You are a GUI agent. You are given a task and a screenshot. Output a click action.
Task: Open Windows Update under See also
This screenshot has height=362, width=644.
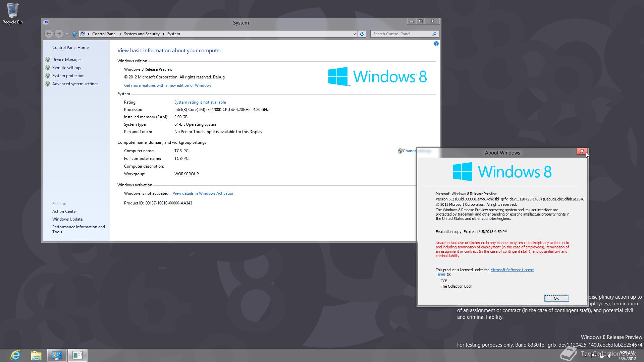pyautogui.click(x=67, y=219)
